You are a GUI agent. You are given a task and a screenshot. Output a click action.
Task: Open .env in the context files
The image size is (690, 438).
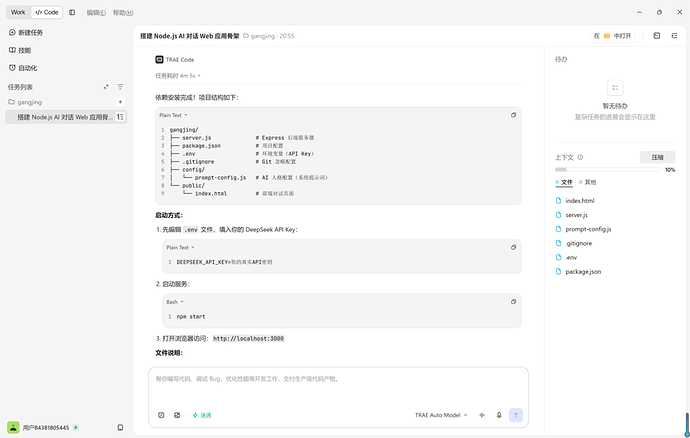(x=571, y=258)
